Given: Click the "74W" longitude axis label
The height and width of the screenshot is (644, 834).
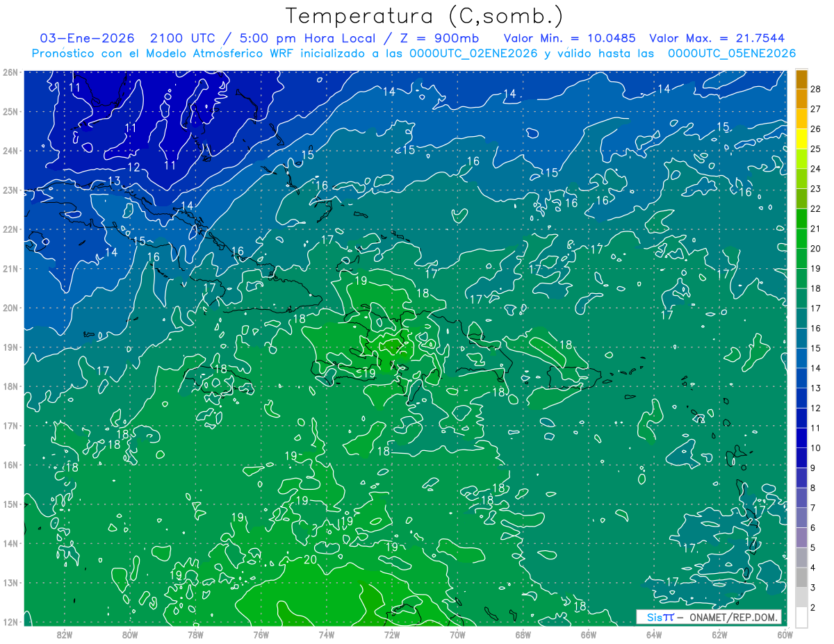Looking at the screenshot, I should pos(327,634).
